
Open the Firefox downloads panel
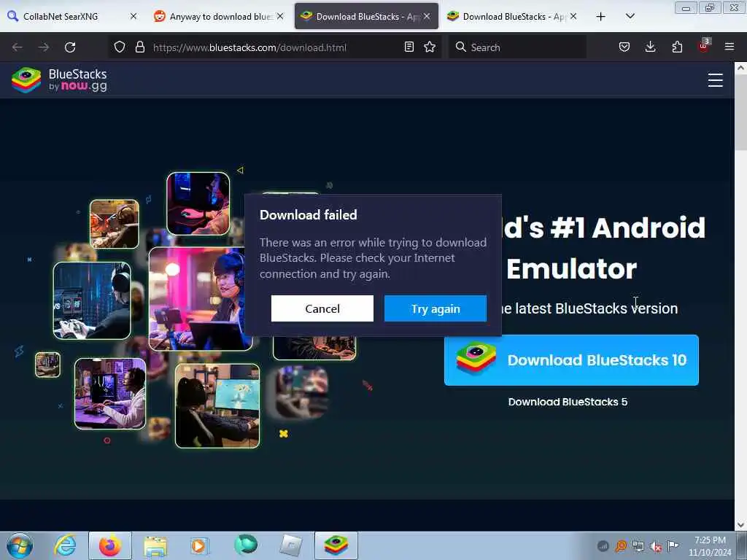pos(650,47)
